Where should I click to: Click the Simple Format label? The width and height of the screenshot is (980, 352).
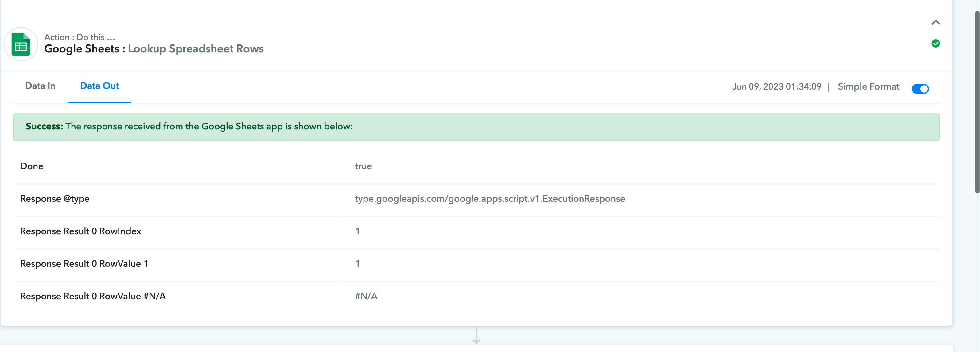coord(869,87)
